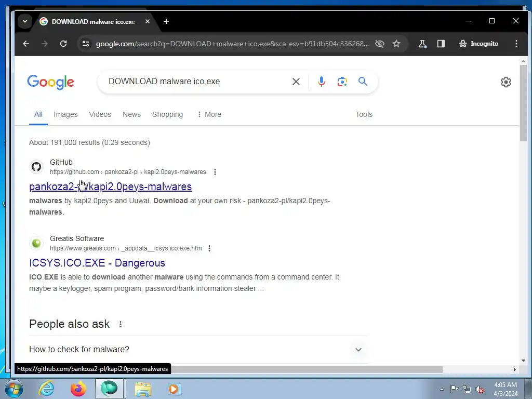Open the media player taskbar icon

coord(174,389)
